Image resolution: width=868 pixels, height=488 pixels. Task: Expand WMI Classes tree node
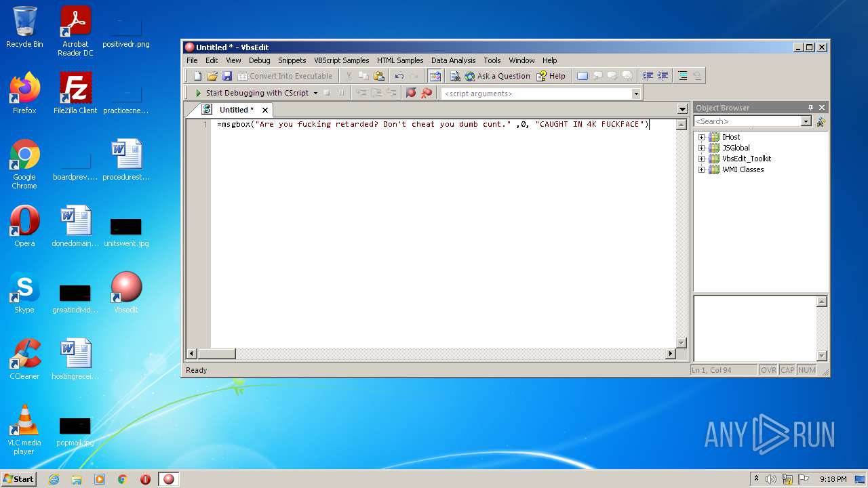(701, 169)
